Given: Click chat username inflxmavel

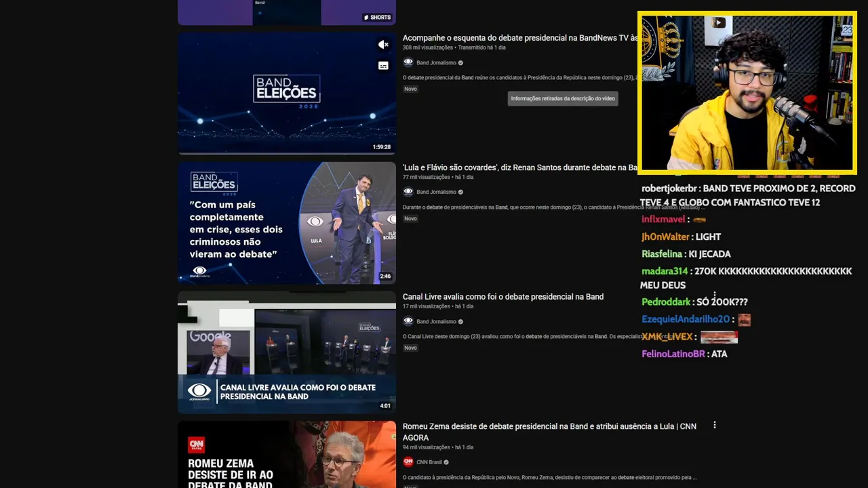Looking at the screenshot, I should (663, 220).
